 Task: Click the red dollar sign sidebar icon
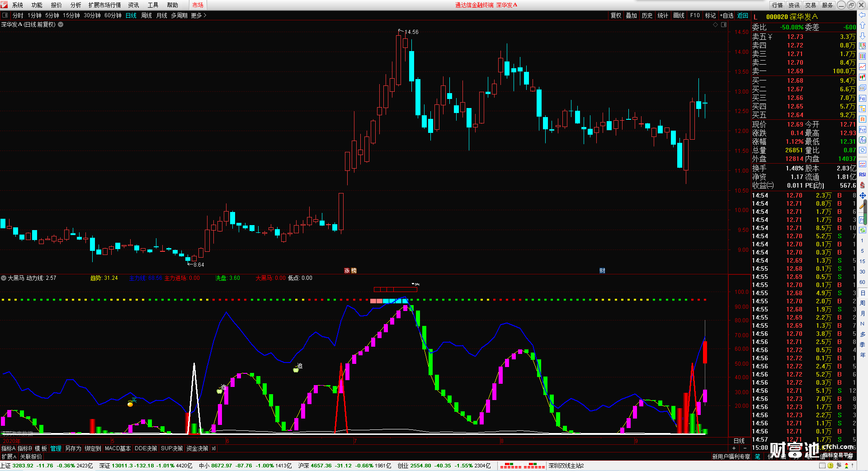click(863, 185)
